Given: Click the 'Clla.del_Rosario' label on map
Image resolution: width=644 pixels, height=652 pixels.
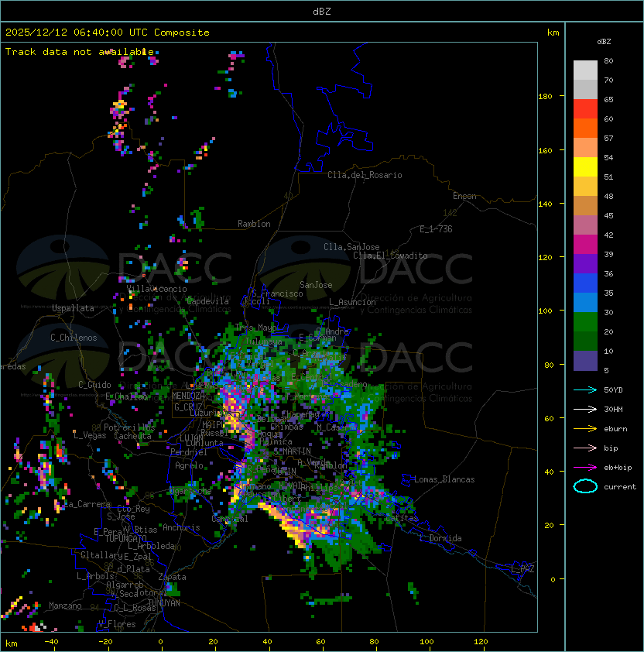Looking at the screenshot, I should pyautogui.click(x=365, y=175).
